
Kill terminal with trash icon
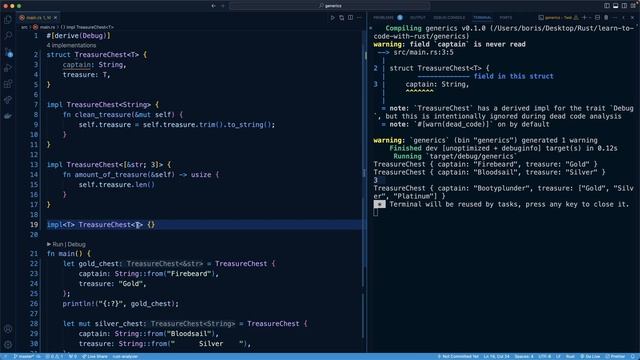pos(606,18)
